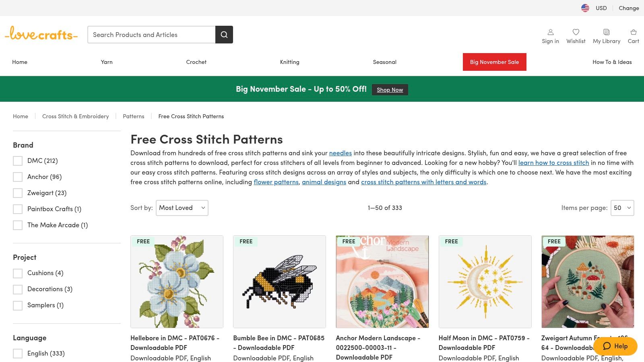Image resolution: width=644 pixels, height=362 pixels.
Task: Check the DMC brand filter
Action: click(18, 161)
